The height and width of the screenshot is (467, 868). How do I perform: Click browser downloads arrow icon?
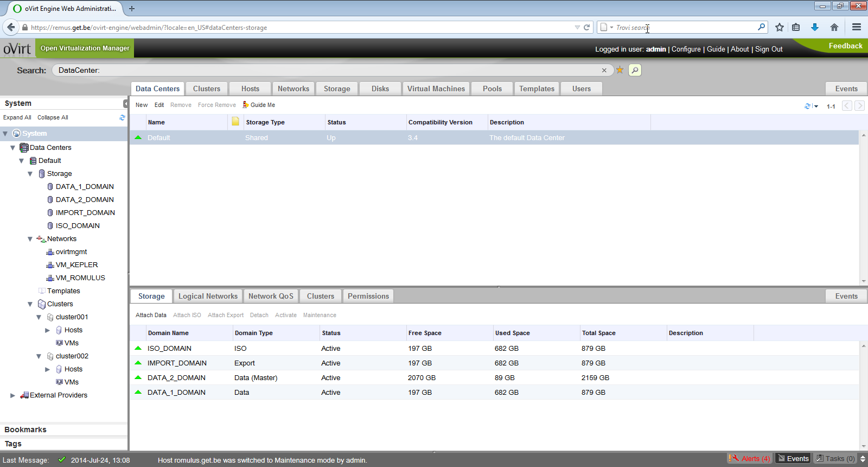click(814, 27)
